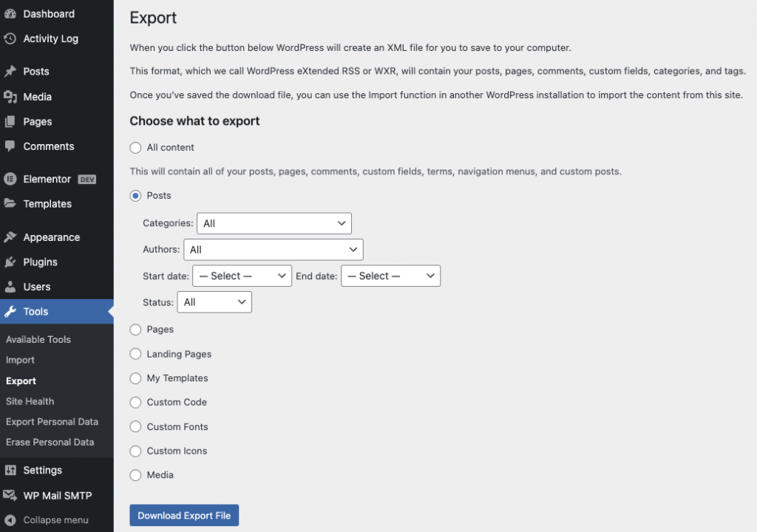This screenshot has height=532, width=757.
Task: Open the Status dropdown
Action: [214, 302]
